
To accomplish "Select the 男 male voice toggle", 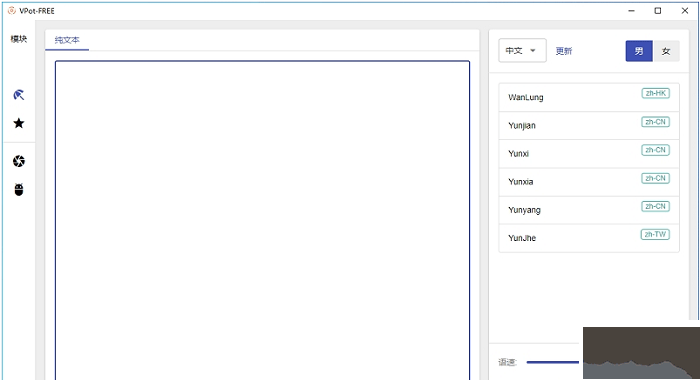I will (639, 51).
